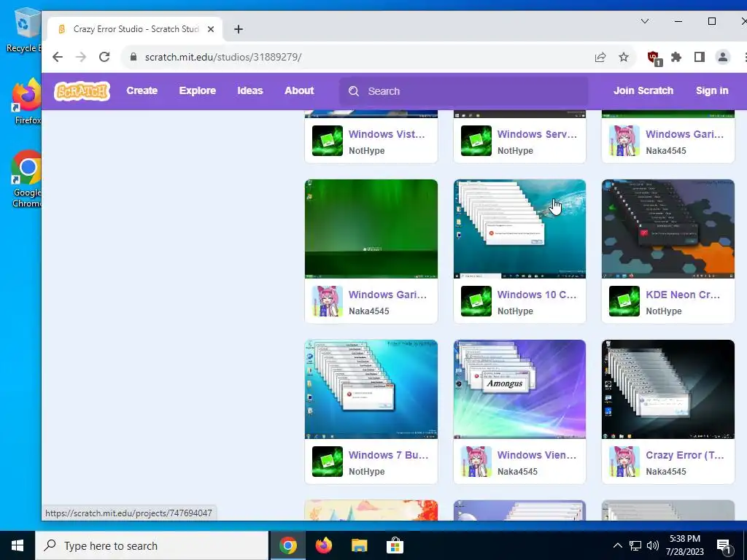
Task: Open the tab search chevron
Action: click(x=645, y=21)
